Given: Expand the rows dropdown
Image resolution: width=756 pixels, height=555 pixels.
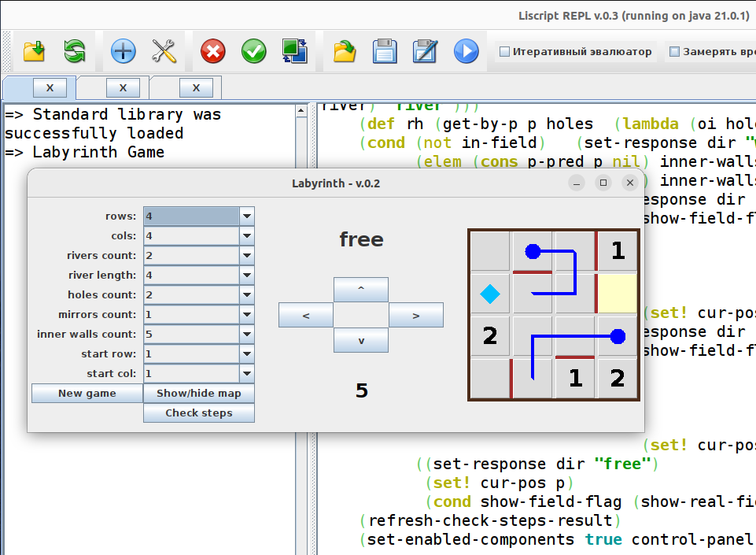Looking at the screenshot, I should tap(246, 216).
